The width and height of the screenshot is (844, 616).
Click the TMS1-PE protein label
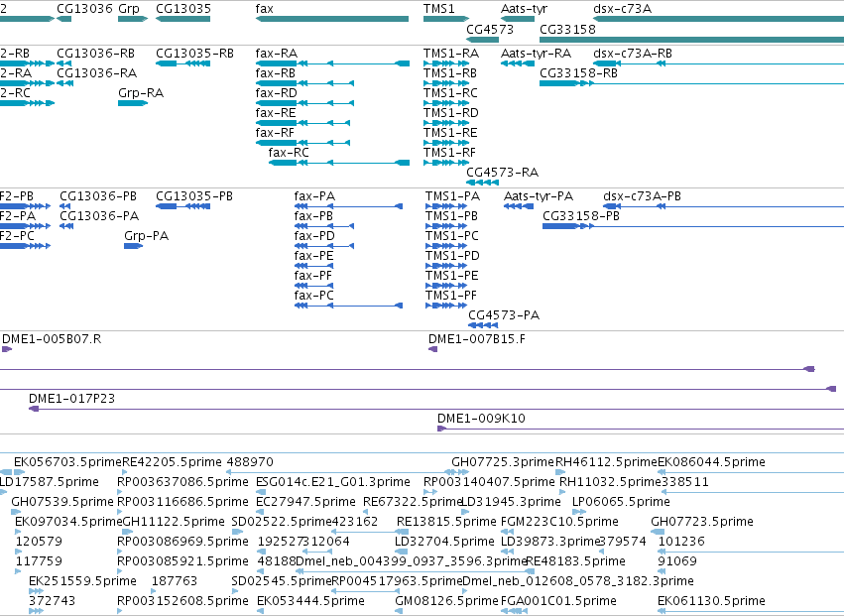pyautogui.click(x=451, y=276)
